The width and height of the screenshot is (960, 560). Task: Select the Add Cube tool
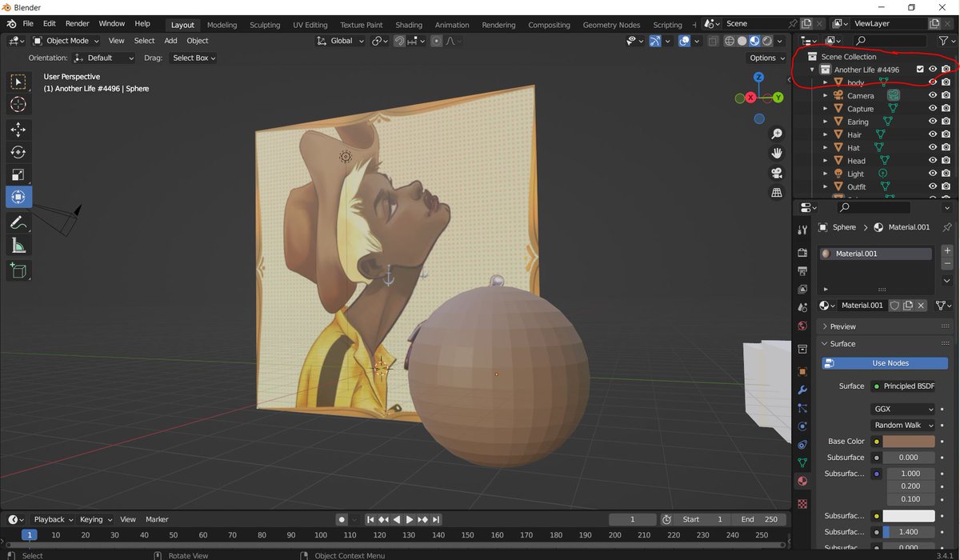pyautogui.click(x=18, y=271)
